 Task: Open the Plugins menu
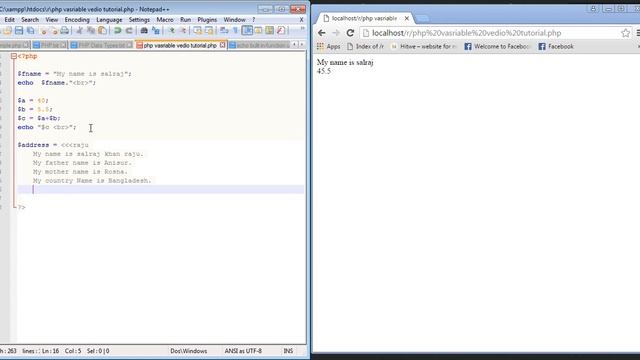pyautogui.click(x=207, y=20)
